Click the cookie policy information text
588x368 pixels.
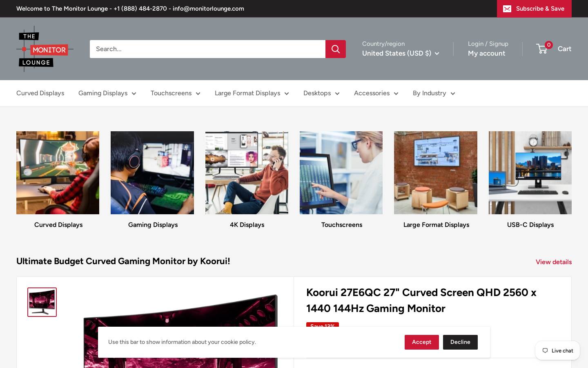pos(182,342)
